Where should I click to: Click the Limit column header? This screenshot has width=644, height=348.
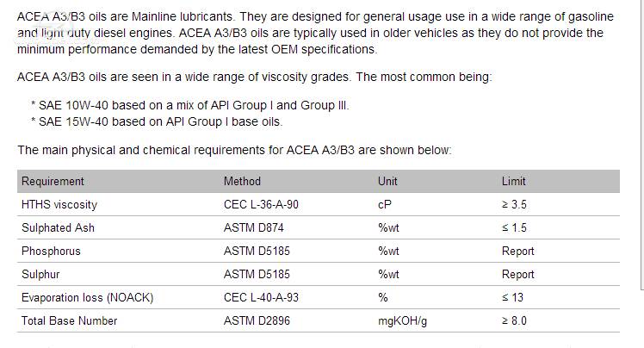coord(513,181)
